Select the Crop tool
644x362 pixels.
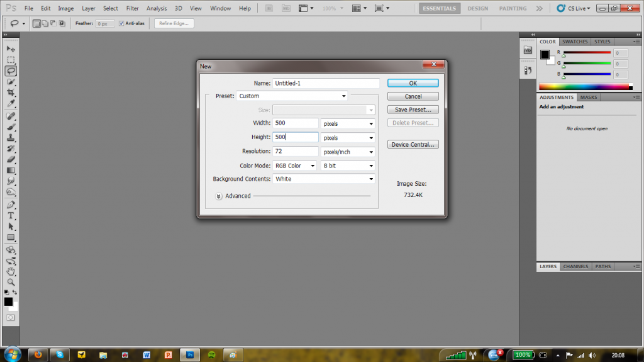(11, 92)
